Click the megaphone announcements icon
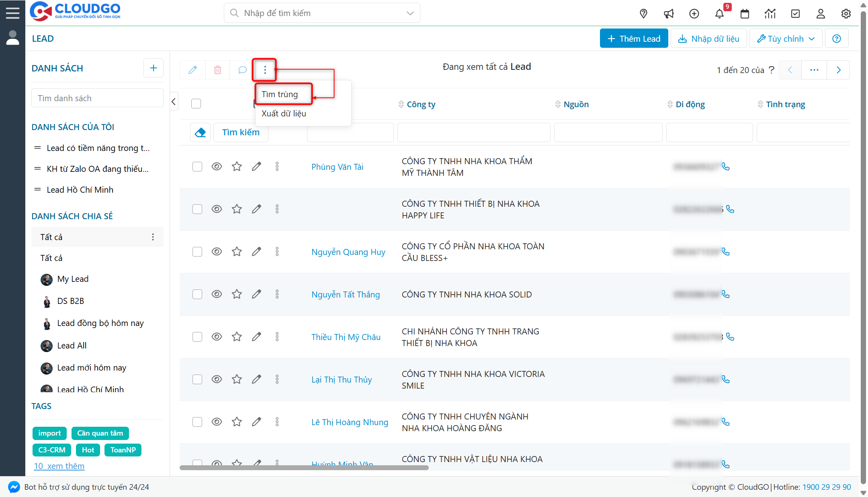Image resolution: width=868 pixels, height=497 pixels. pyautogui.click(x=669, y=14)
